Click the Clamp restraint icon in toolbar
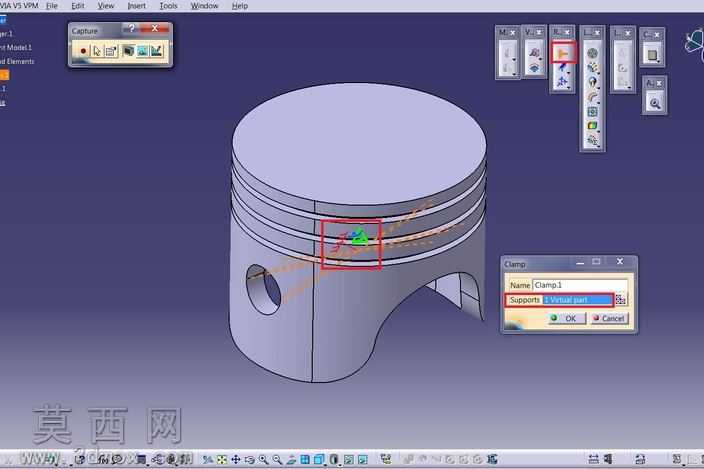 coord(563,53)
